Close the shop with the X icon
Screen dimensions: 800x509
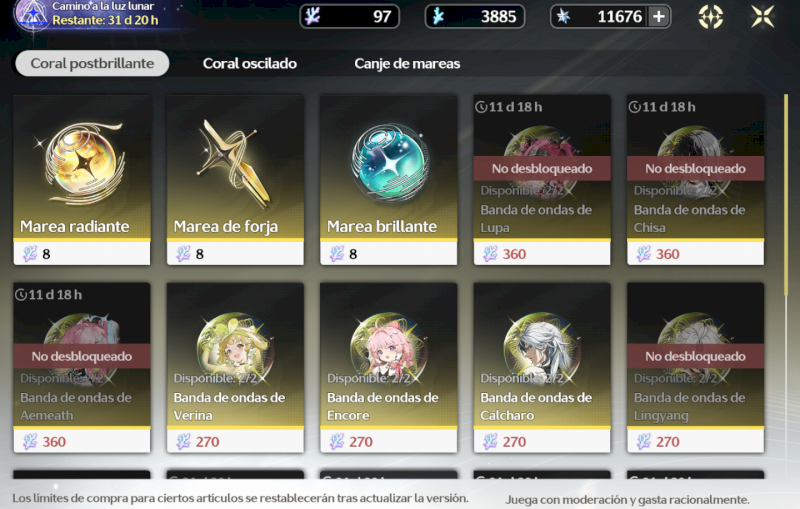click(x=763, y=16)
